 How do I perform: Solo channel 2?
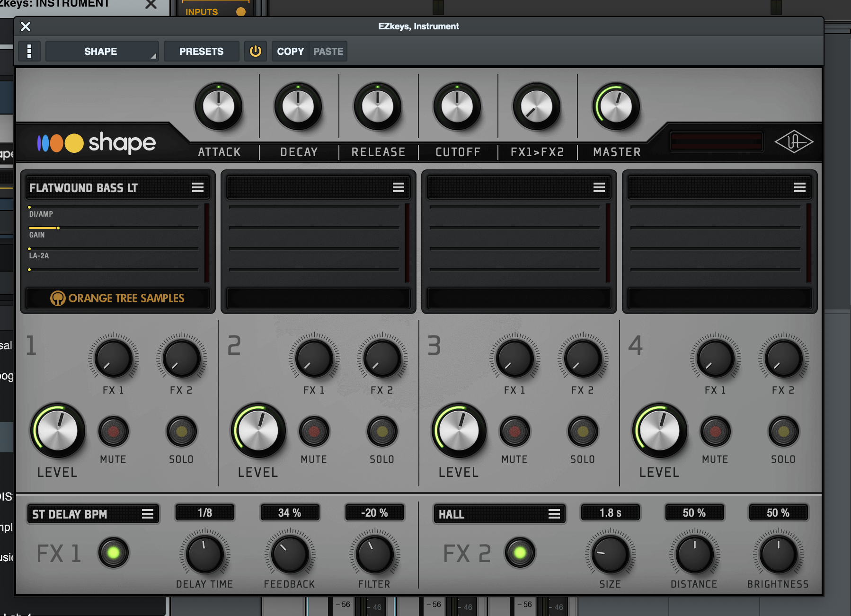coord(382,431)
